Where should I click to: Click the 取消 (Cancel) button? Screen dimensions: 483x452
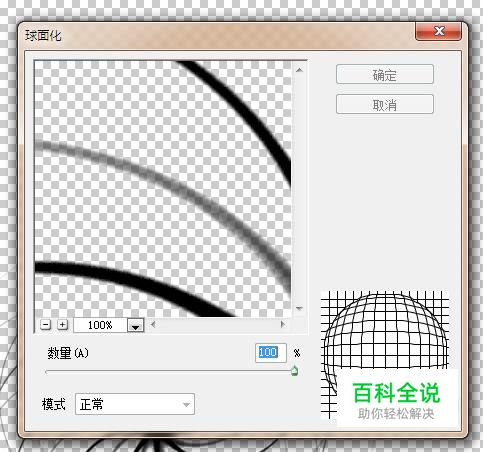(385, 105)
